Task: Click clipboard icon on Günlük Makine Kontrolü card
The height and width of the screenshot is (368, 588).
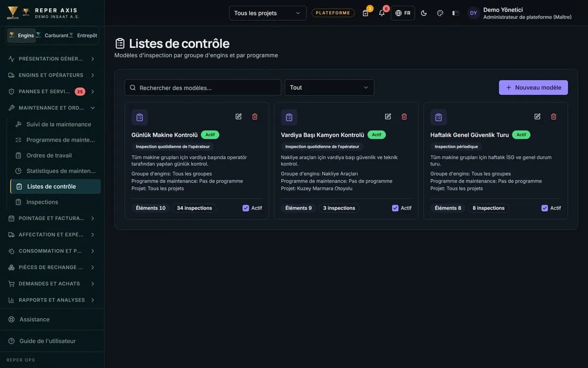Action: tap(140, 117)
